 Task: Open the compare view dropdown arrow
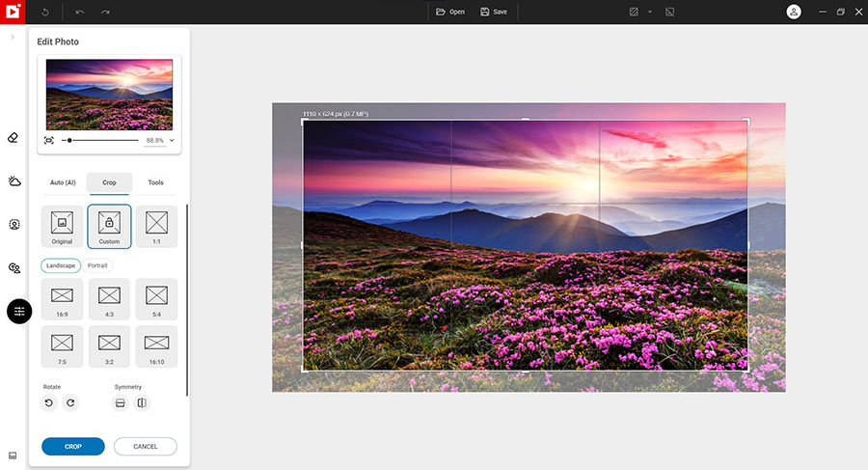tap(650, 12)
